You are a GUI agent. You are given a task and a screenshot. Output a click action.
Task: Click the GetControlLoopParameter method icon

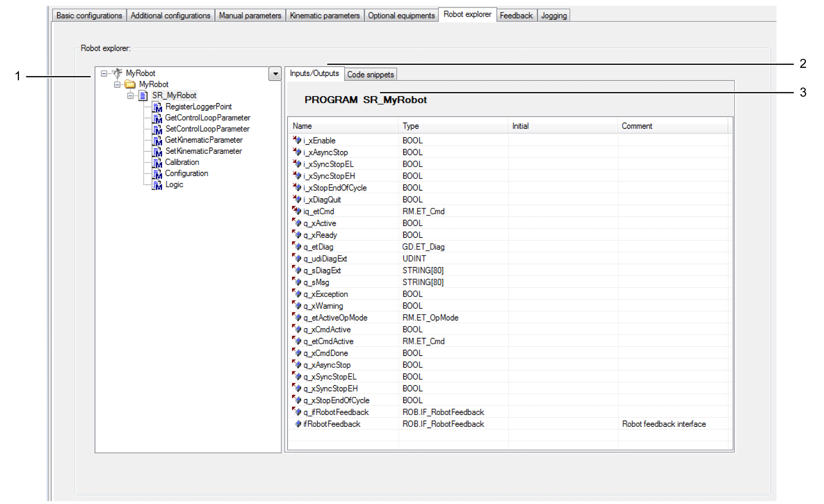157,118
